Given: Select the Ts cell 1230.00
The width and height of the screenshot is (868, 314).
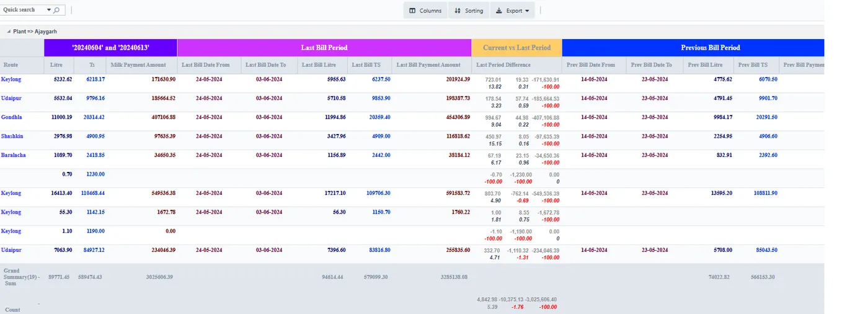Looking at the screenshot, I should click(95, 174).
